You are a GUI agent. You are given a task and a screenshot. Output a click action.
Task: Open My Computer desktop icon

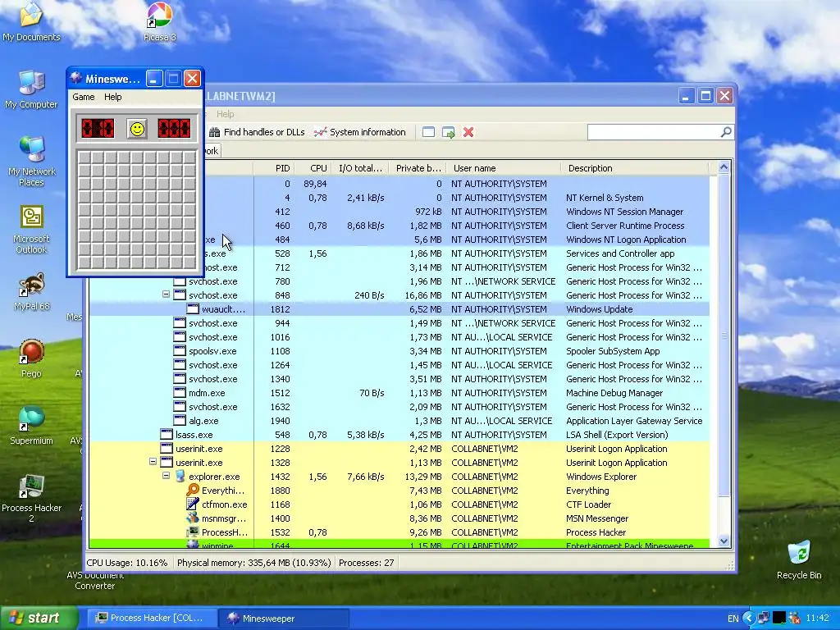tap(31, 89)
